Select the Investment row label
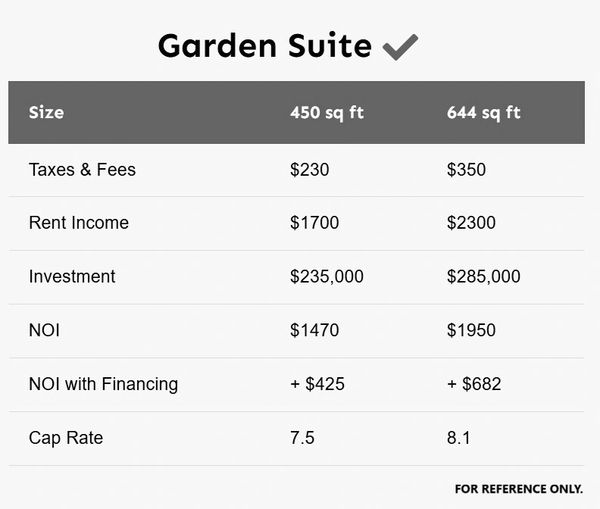The image size is (600, 509). (72, 277)
